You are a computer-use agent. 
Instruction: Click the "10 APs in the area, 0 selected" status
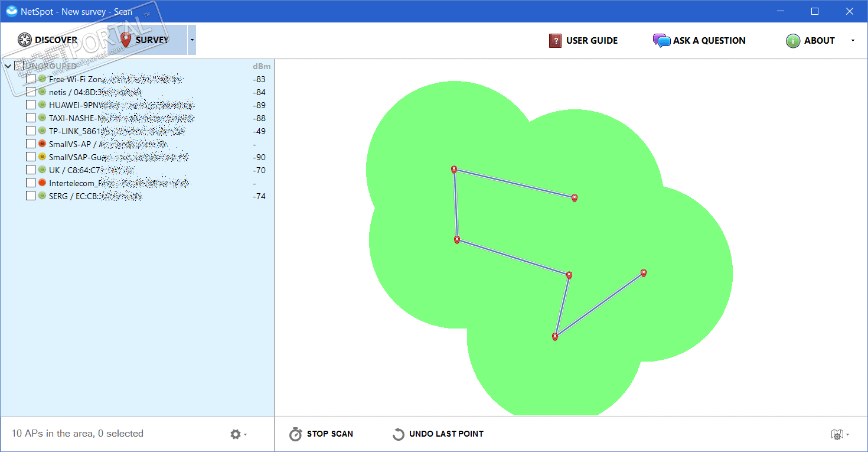(x=77, y=434)
